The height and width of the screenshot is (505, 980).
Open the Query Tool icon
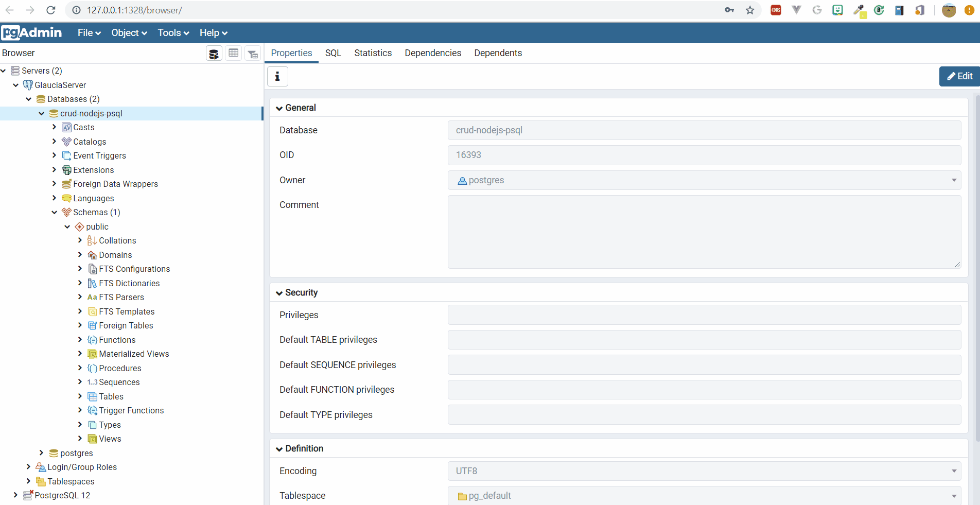(214, 53)
